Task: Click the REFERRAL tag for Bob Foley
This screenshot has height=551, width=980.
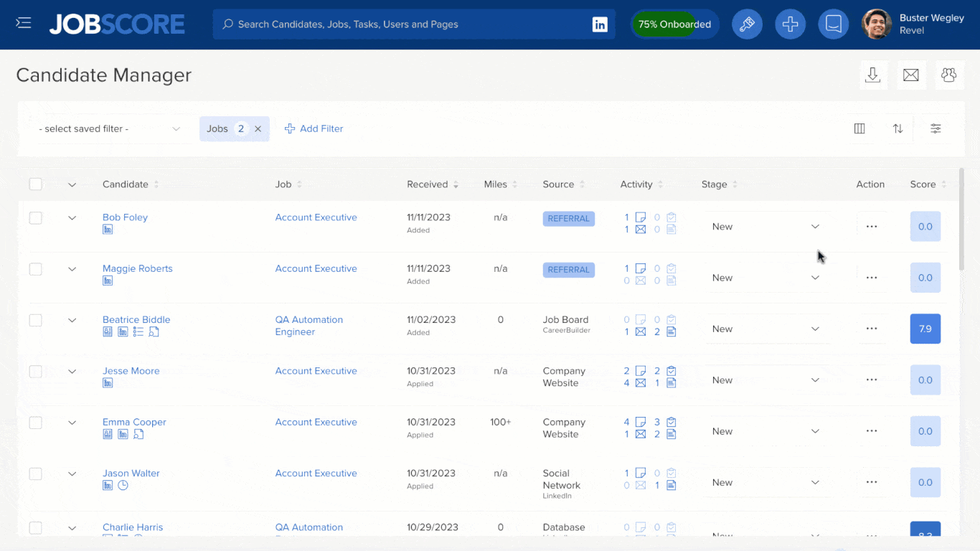Action: pos(569,219)
